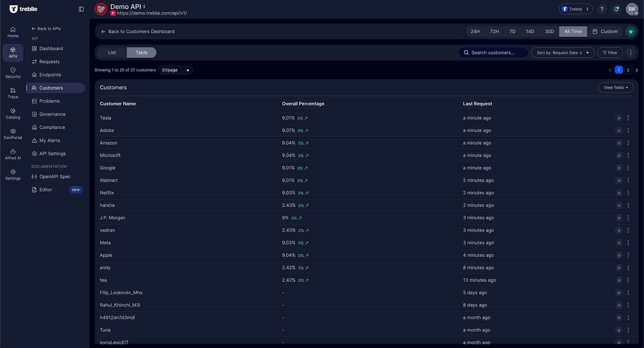Open the 20/page size dropdown
Image resolution: width=644 pixels, height=348 pixels.
pos(175,70)
